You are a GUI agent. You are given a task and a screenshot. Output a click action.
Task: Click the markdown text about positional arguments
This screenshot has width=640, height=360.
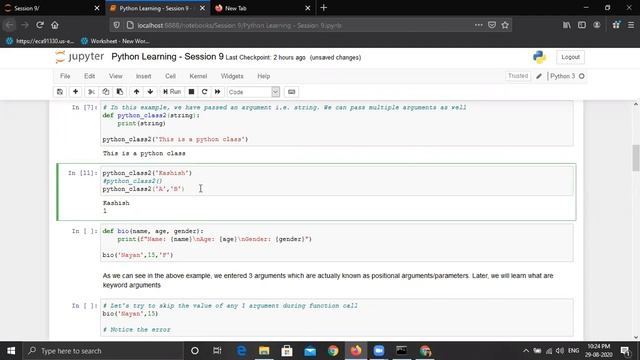(328, 280)
